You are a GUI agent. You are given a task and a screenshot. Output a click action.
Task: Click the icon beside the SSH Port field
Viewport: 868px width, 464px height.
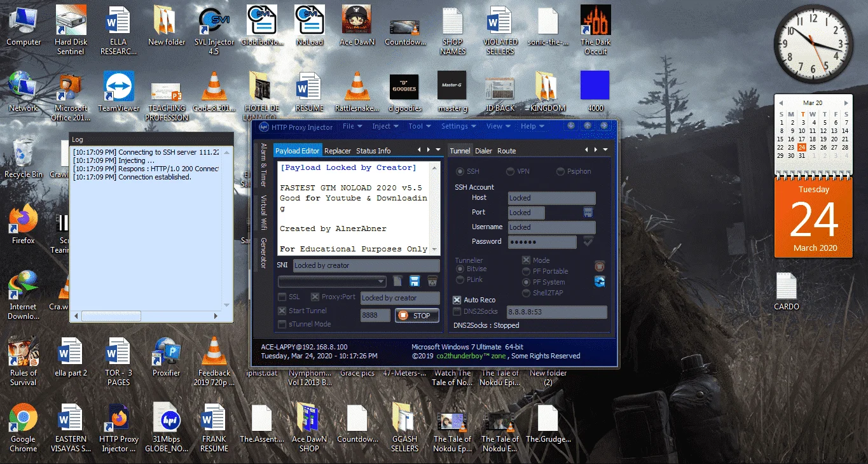point(588,212)
